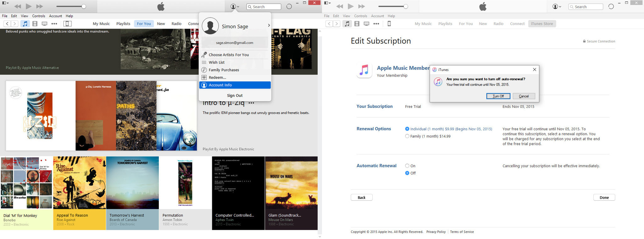Select Family $14.99 renewal option
The width and height of the screenshot is (644, 239).
[x=407, y=136]
